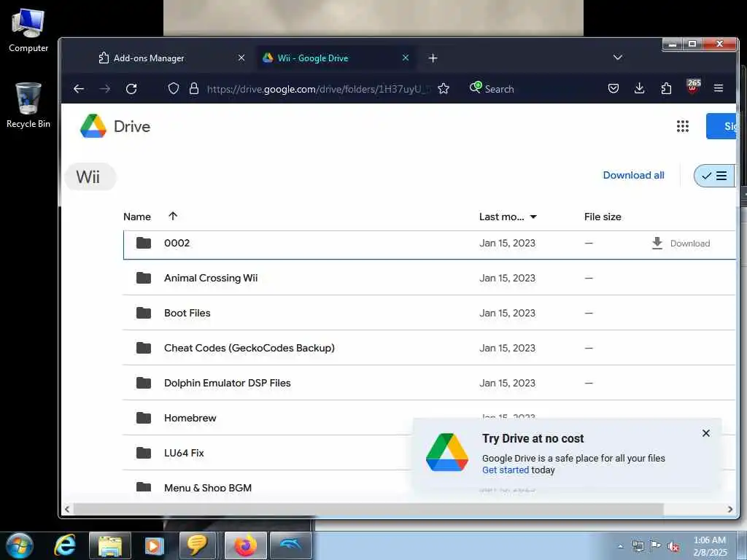This screenshot has height=560, width=747.
Task: Open the Google apps grid icon
Action: tap(683, 126)
